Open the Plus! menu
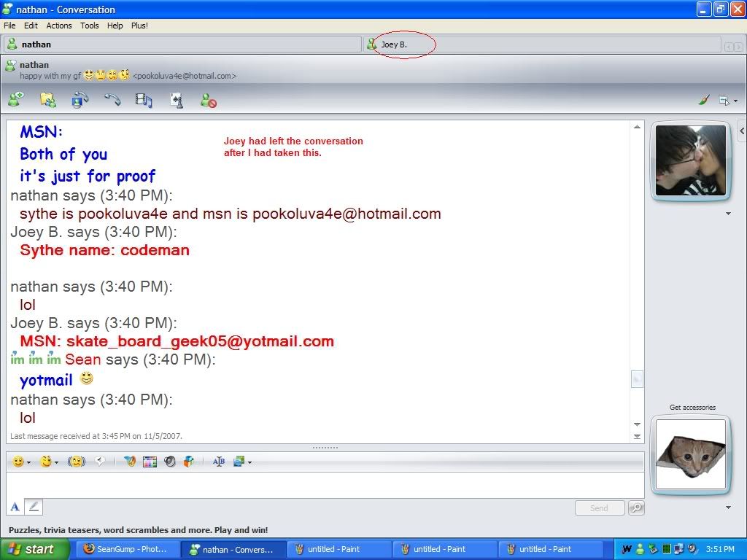Image resolution: width=747 pixels, height=560 pixels. [x=139, y=26]
